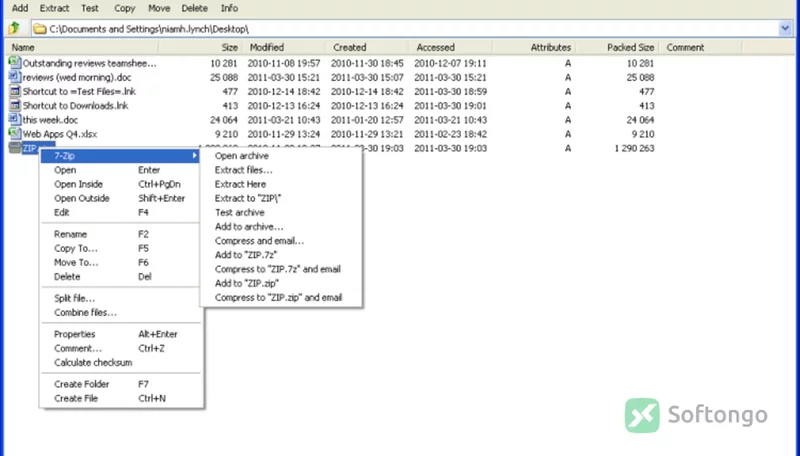Viewport: 800px width, 456px height.
Task: Select 'Shortcut to Downloads.lnk' file name
Action: [x=76, y=106]
